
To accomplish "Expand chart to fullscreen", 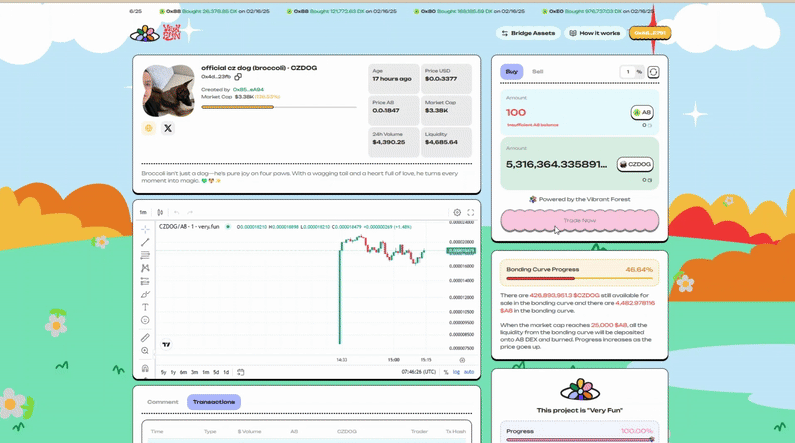I will [471, 212].
